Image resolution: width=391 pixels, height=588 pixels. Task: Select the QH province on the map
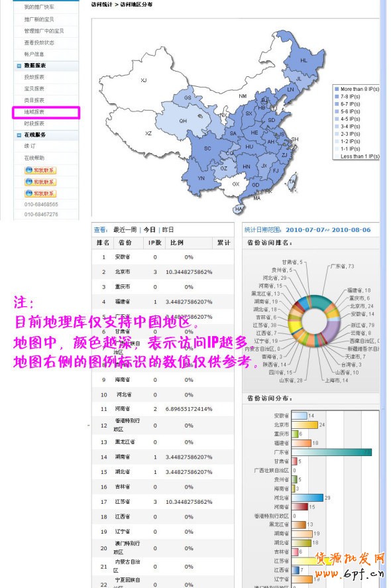182,121
